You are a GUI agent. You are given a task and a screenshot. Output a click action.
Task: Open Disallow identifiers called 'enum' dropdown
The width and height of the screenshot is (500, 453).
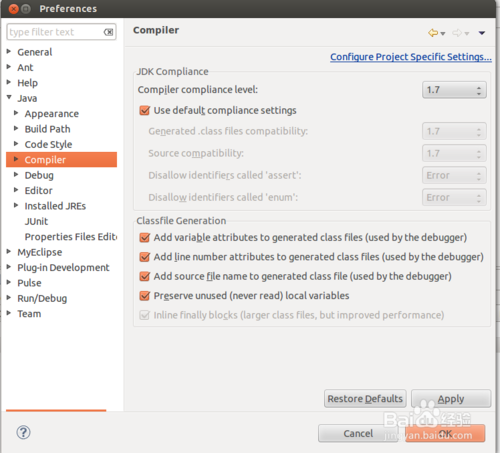point(454,197)
